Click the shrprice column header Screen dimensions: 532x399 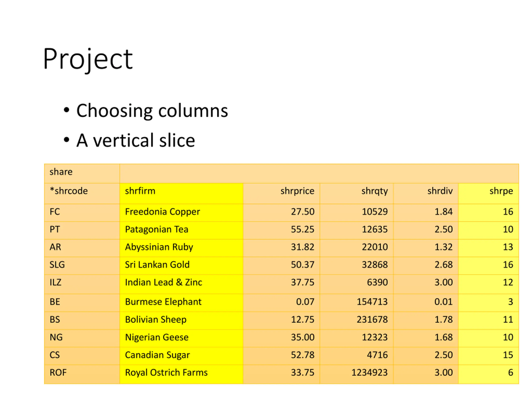click(281, 194)
